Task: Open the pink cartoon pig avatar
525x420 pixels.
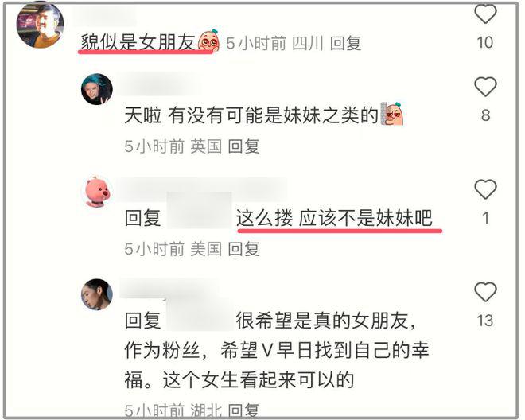Action: pos(97,192)
